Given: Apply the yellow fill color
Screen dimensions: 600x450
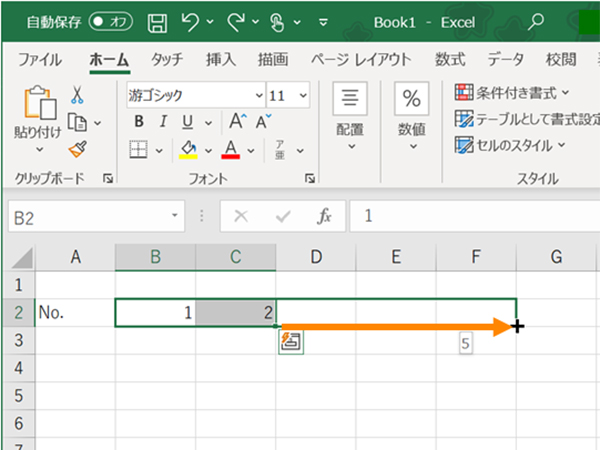Looking at the screenshot, I should point(187,150).
